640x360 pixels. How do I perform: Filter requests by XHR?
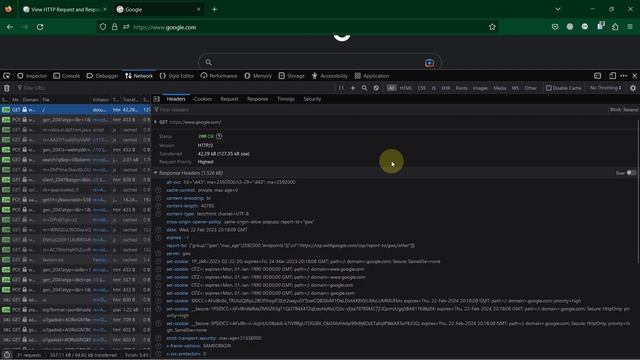click(445, 88)
